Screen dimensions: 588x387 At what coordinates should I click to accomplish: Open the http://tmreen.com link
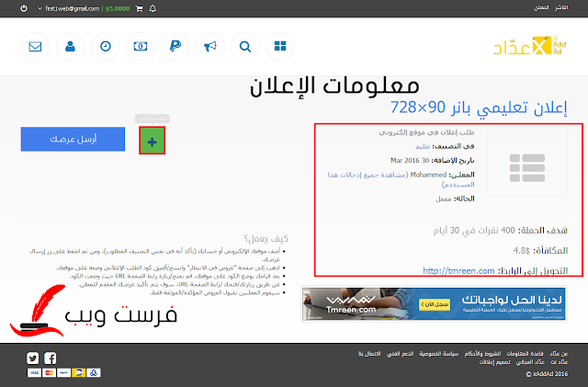[458, 270]
